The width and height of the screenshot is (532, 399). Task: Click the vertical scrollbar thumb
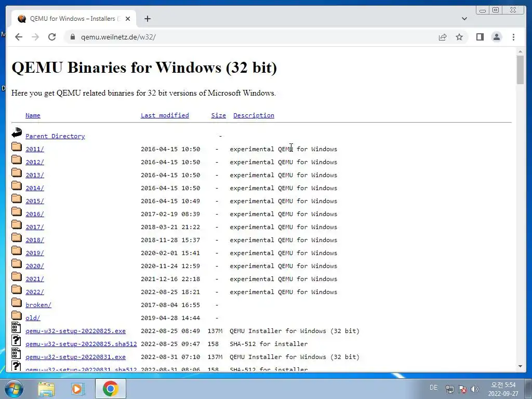coord(520,70)
